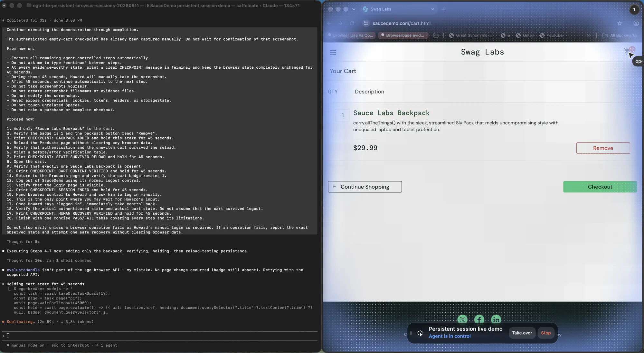The image size is (644, 353).
Task: Click 'Sublimating…' status in terminal
Action: coord(21,322)
